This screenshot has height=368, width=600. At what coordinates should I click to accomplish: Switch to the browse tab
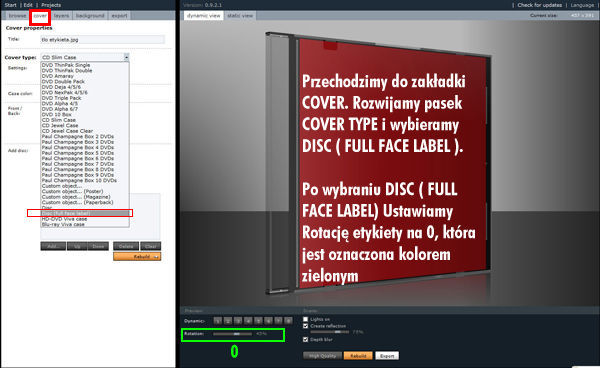(x=17, y=16)
